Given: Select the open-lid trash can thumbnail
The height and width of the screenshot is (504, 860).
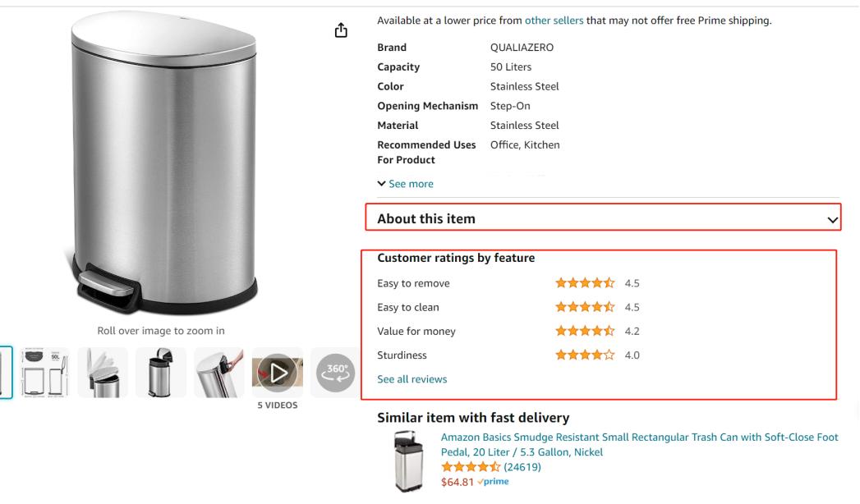Looking at the screenshot, I should point(103,372).
